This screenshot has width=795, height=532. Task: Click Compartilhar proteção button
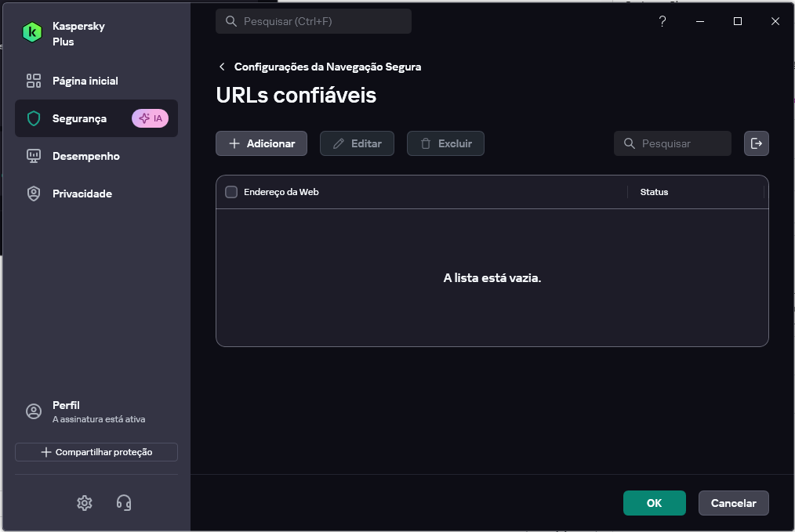(96, 452)
